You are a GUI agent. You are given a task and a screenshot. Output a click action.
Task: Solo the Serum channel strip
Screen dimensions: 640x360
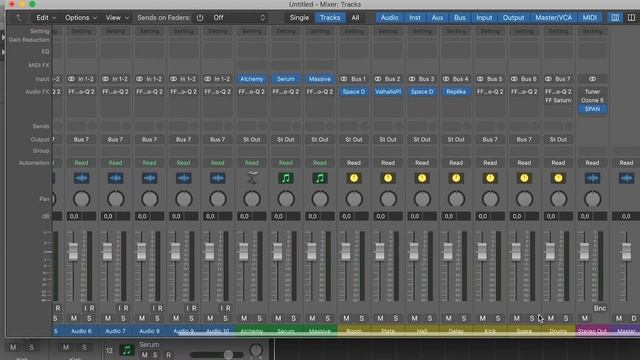(293, 318)
